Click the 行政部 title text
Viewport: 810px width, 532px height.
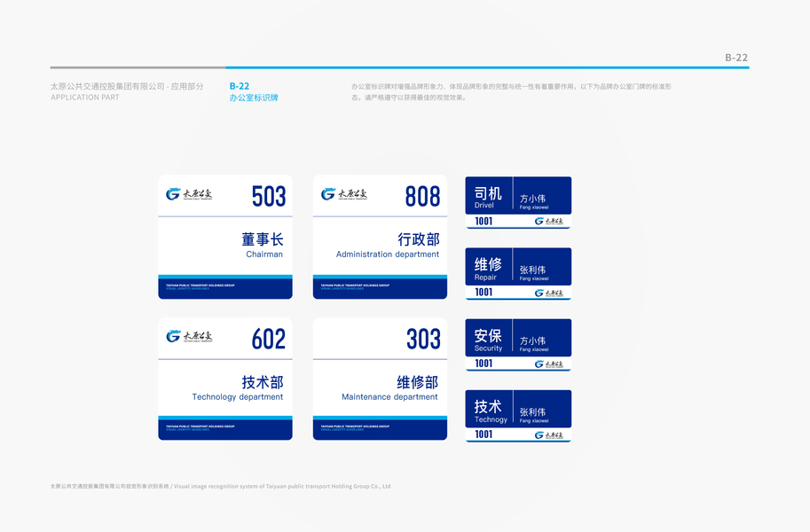point(419,239)
